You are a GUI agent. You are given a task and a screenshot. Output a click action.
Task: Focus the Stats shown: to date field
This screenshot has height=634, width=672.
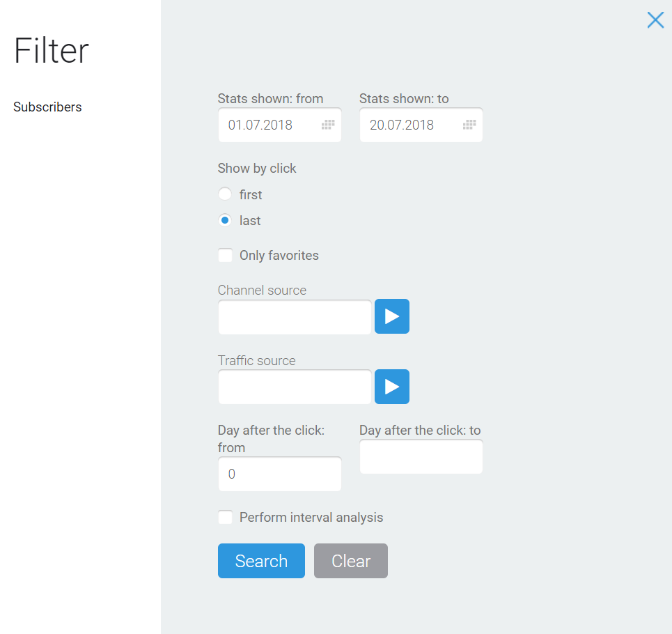click(x=421, y=125)
